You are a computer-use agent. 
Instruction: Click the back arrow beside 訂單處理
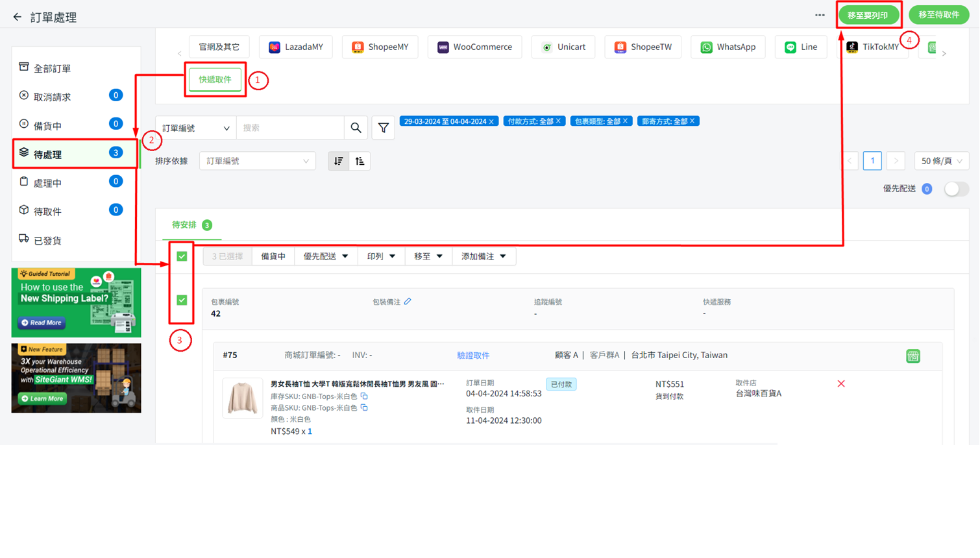tap(18, 17)
